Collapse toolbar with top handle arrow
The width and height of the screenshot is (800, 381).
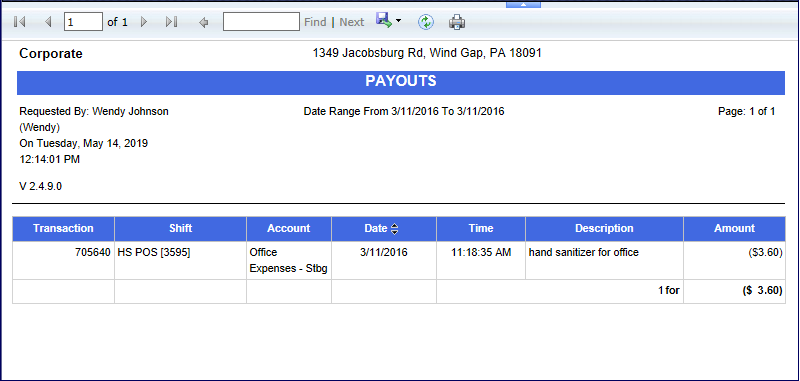(x=523, y=4)
